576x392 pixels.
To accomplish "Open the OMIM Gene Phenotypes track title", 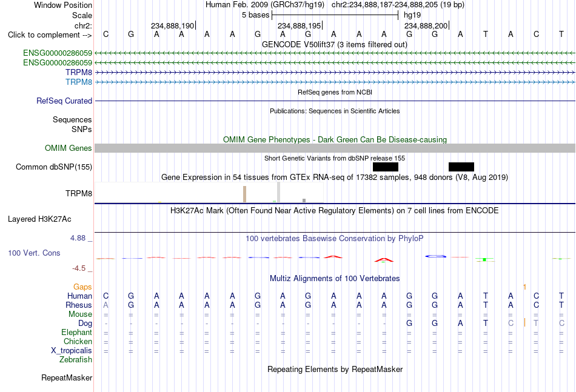I will 335,139.
